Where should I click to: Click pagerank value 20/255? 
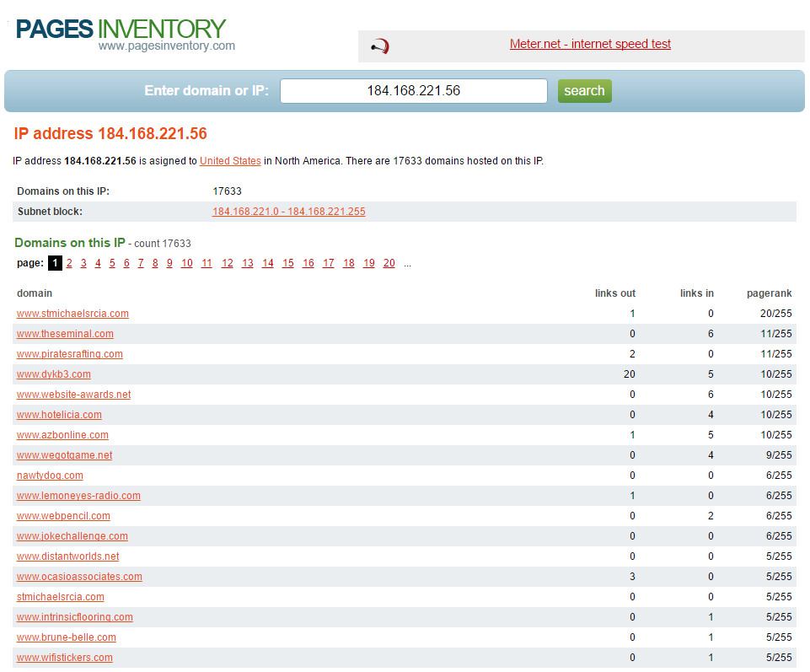pos(776,314)
